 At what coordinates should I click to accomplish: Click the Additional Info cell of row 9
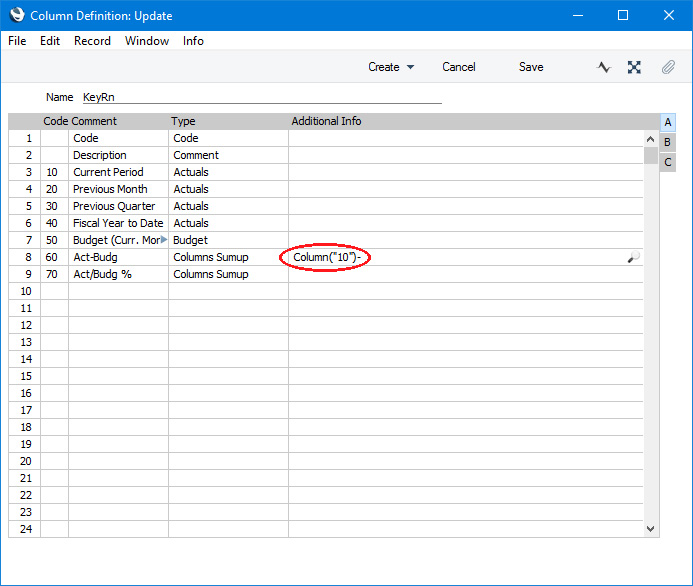tap(466, 274)
